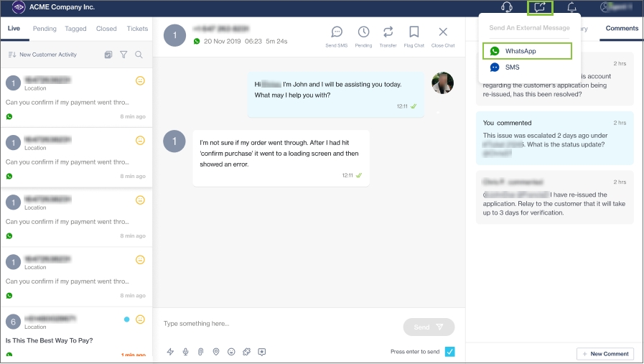Image resolution: width=644 pixels, height=364 pixels.
Task: Choose SMS from external message menu
Action: (512, 67)
